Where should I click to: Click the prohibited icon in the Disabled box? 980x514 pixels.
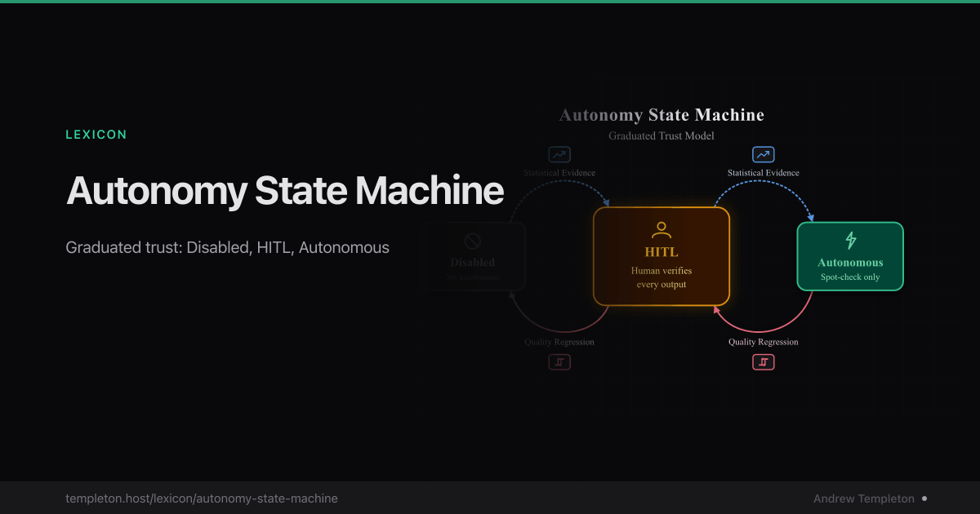472,241
